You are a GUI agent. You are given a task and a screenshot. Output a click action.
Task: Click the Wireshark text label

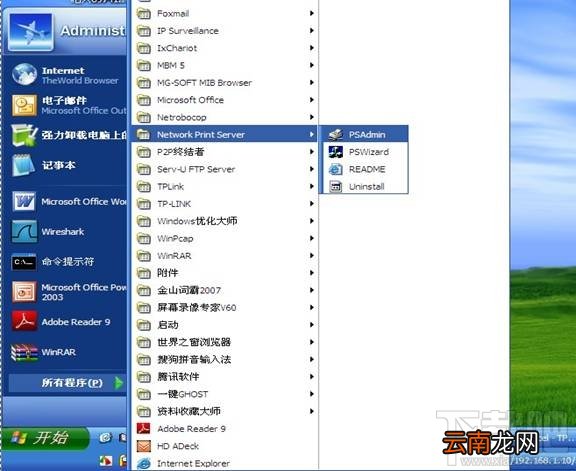tap(63, 232)
